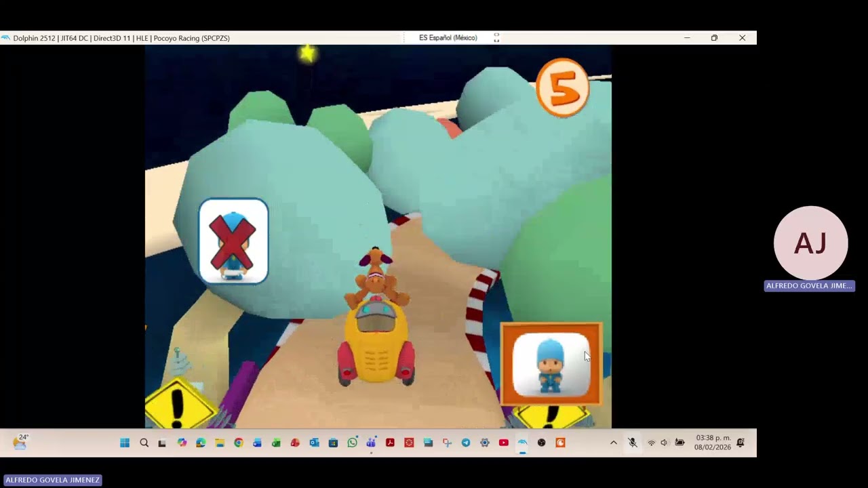Click the Pocoyo portrait in orange frame
The height and width of the screenshot is (488, 868).
[x=551, y=365]
